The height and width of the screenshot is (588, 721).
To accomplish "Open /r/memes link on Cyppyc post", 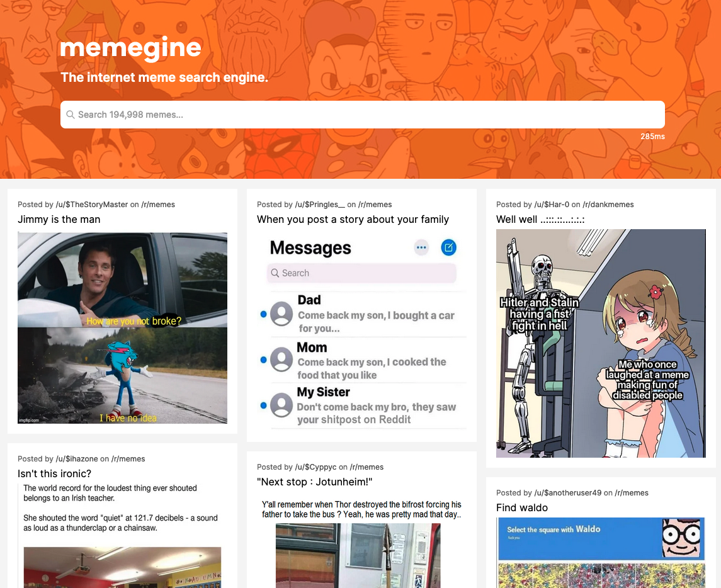I will click(x=366, y=467).
